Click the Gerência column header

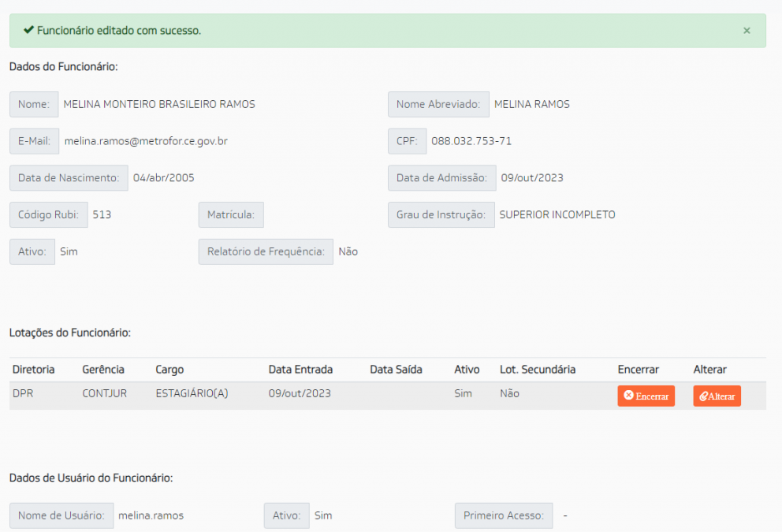[103, 370]
